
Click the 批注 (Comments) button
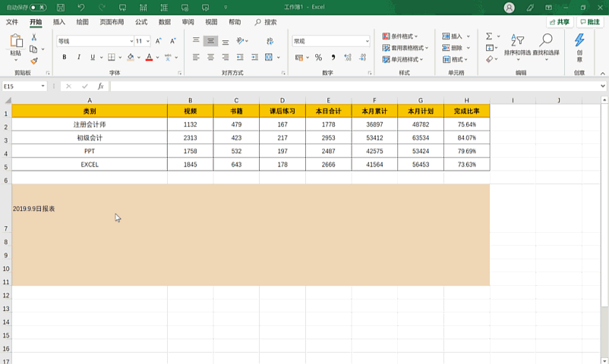click(x=590, y=23)
